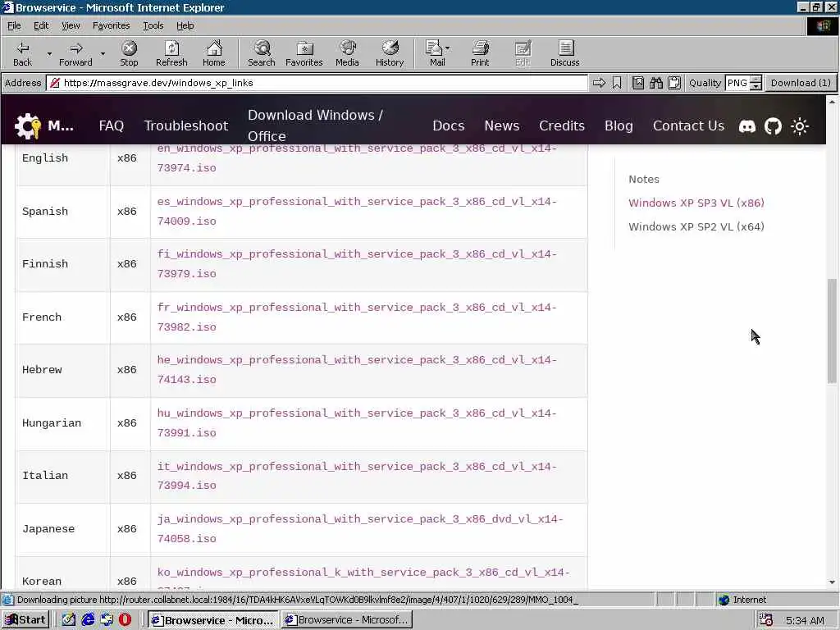Screen dimensions: 840x630
Task: Open the Discuss toolbar button
Action: pos(564,53)
